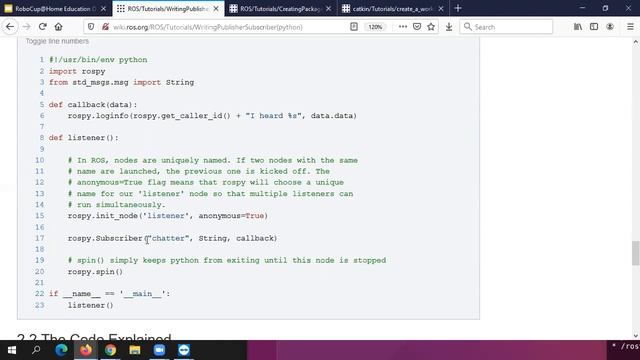This screenshot has height=360, width=640.
Task: Click the 'def listener():' code line
Action: 84,138
